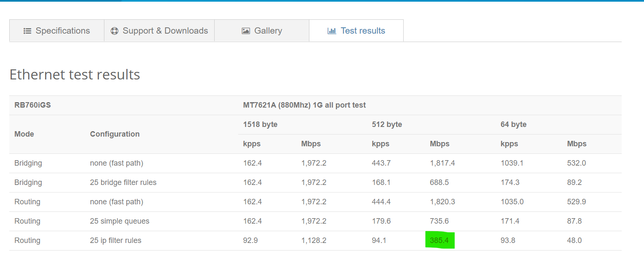Click the RB760iGS model header cell
Screen dimensions: 644x256
(32, 105)
